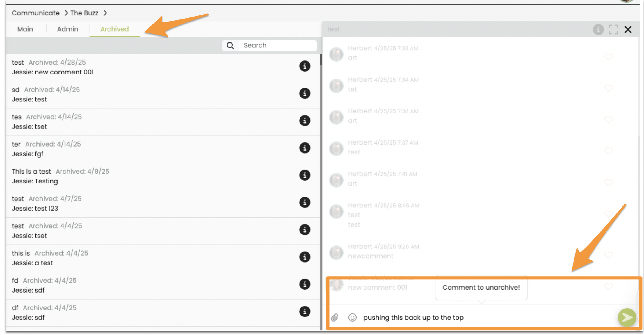This screenshot has width=644, height=335.
Task: Click chevron after 'The Buzz' breadcrumb
Action: click(105, 13)
